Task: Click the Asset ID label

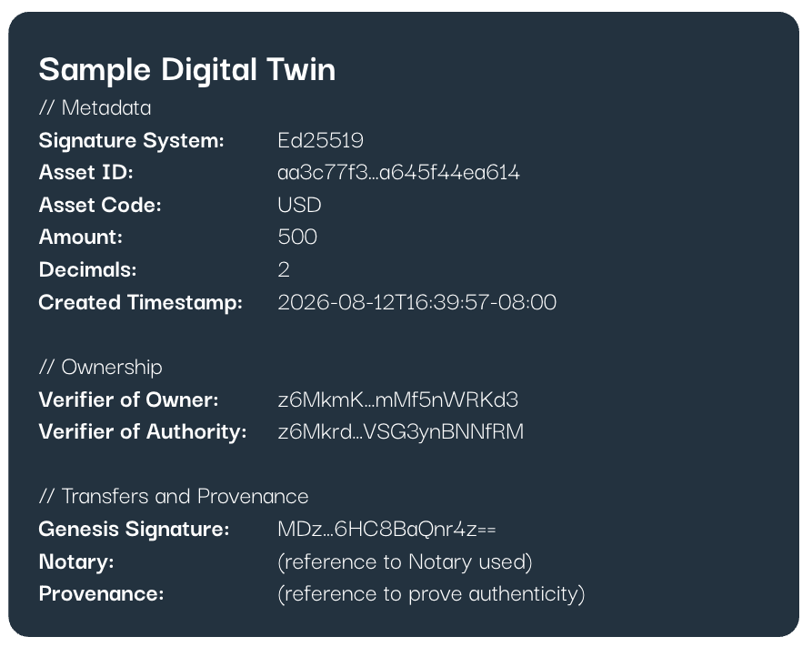Action: coord(86,172)
